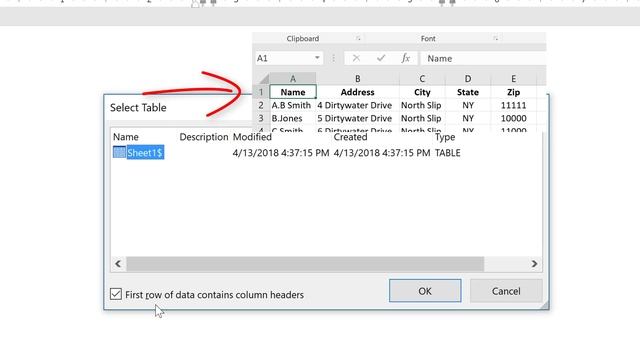Toggle First row of data contains column headers
640x360 pixels.
116,294
